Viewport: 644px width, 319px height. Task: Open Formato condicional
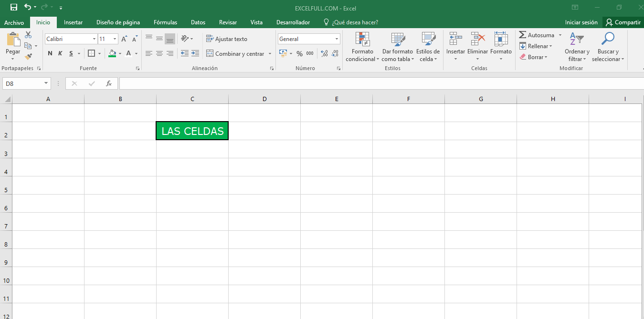click(x=363, y=47)
